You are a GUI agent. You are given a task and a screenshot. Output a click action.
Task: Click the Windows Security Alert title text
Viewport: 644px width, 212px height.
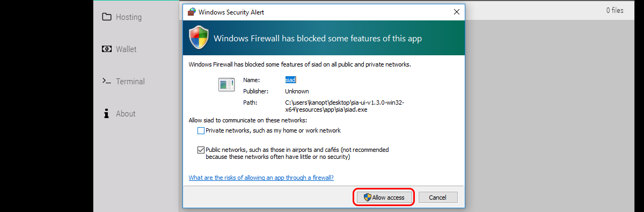click(231, 11)
